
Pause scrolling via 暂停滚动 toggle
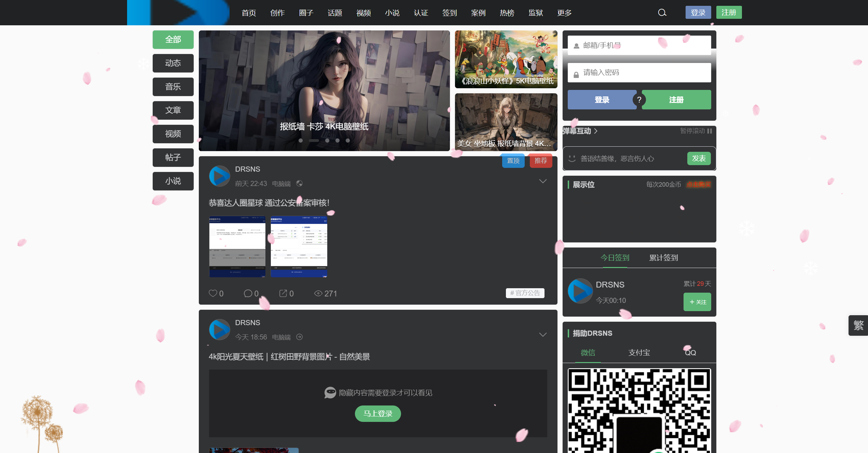[696, 131]
